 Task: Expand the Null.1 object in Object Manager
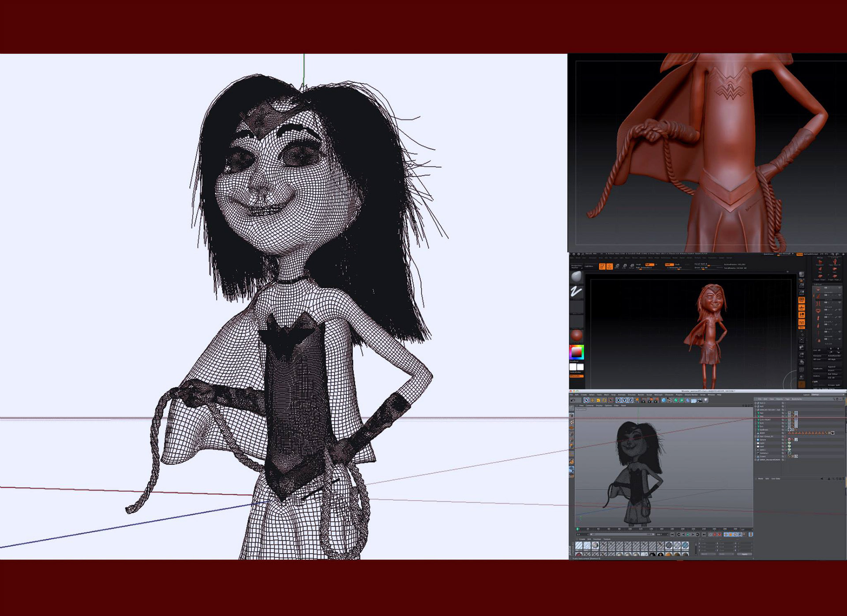click(x=755, y=403)
